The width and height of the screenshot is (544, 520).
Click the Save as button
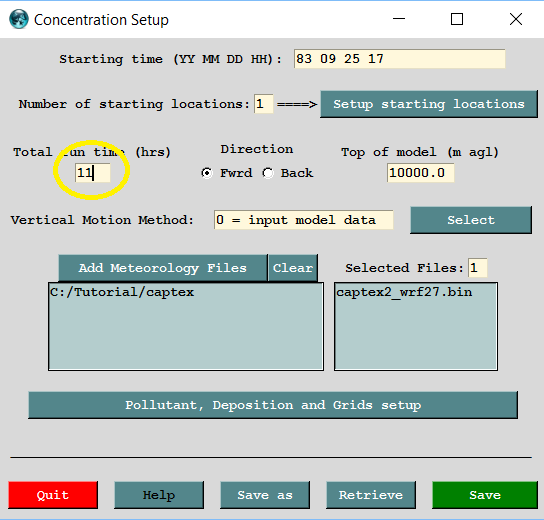265,495
